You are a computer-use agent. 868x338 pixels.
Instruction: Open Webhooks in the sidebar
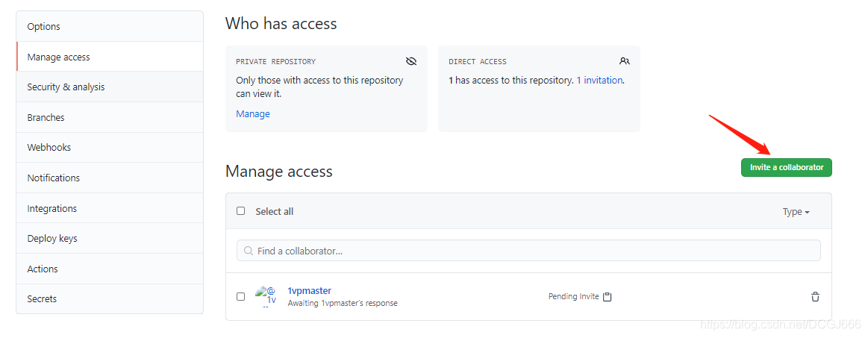110,147
